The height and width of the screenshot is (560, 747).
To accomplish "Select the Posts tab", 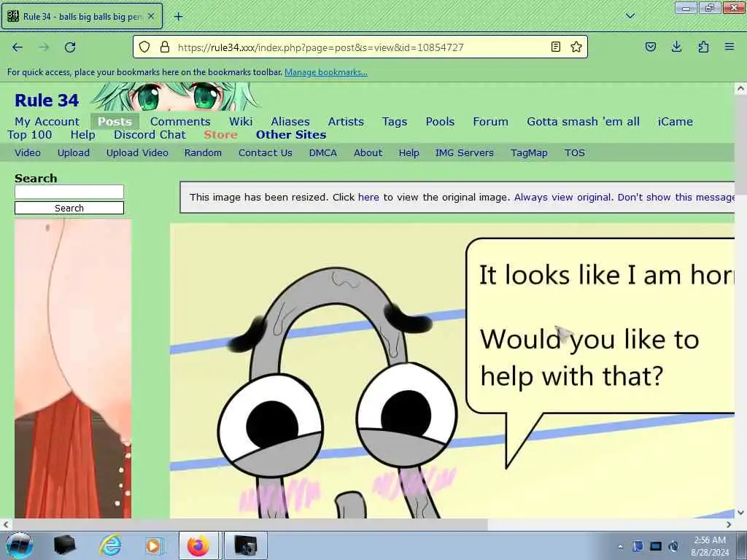I will point(115,122).
